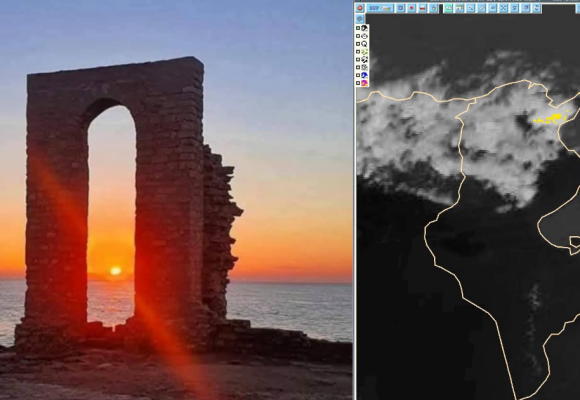Click the refresh arrows icon in toolbar
The image size is (580, 400).
[537, 8]
